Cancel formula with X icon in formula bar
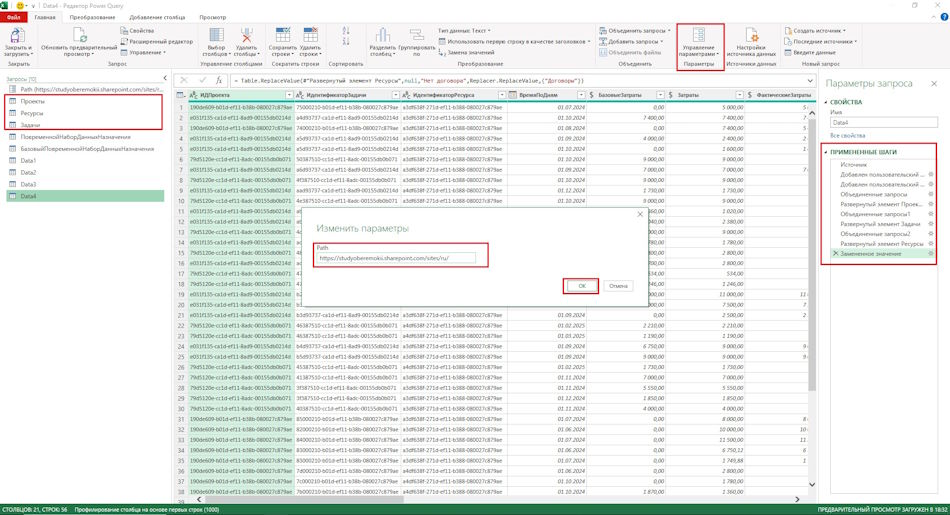The image size is (950, 515). click(184, 80)
